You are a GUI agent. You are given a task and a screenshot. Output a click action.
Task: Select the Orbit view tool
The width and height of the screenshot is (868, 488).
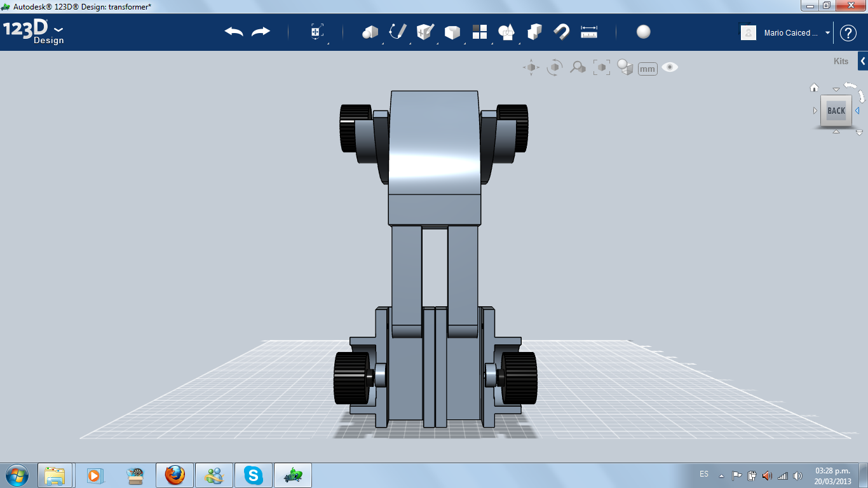tap(555, 67)
